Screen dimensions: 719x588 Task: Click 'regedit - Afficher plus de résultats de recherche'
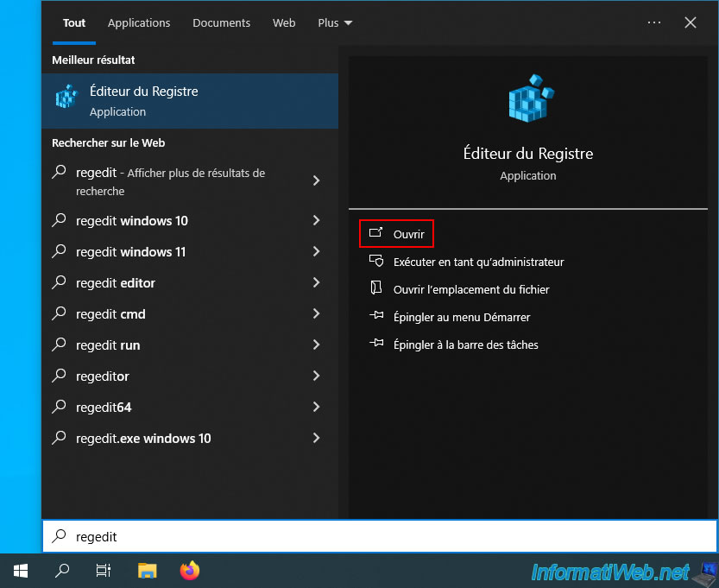coord(171,181)
